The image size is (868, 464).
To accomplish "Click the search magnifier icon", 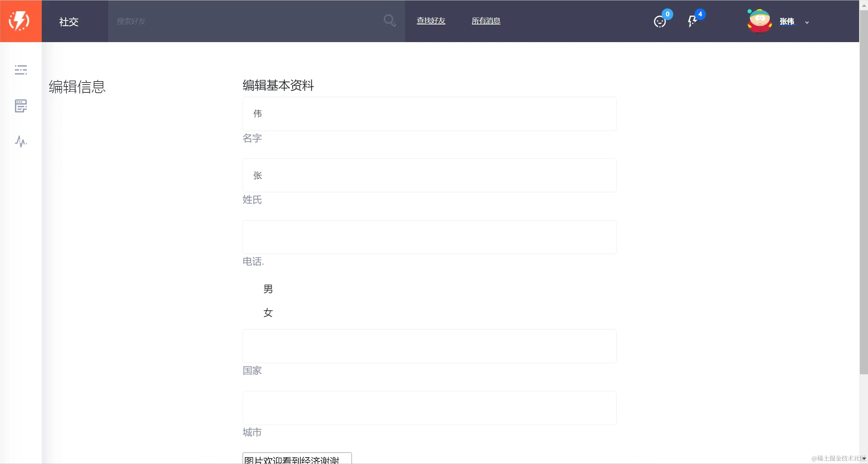I will coord(389,21).
